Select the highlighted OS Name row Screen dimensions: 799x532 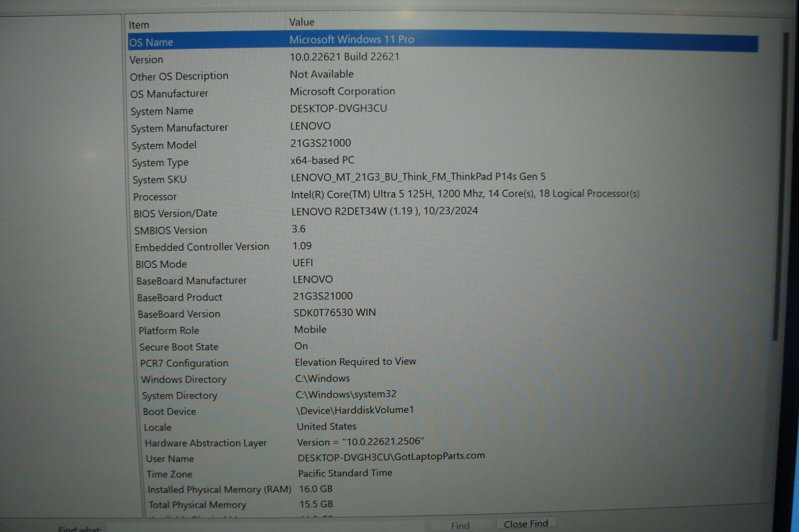tap(151, 42)
